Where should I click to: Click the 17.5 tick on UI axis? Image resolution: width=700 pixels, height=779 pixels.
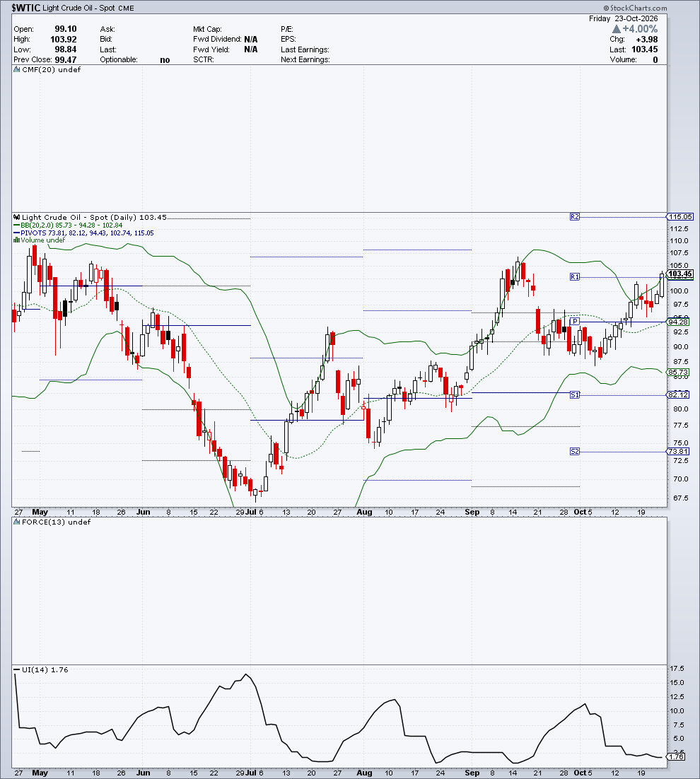point(677,669)
